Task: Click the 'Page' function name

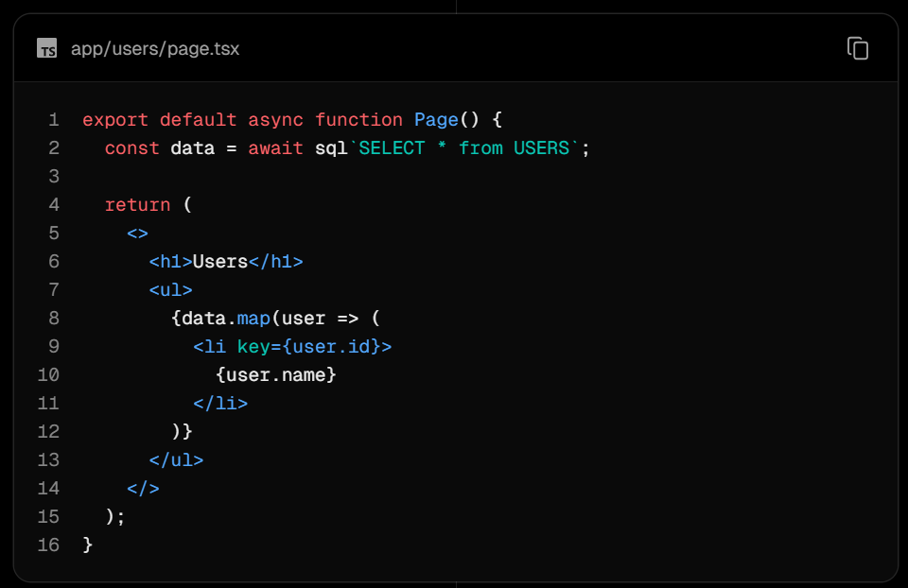Action: coord(436,120)
